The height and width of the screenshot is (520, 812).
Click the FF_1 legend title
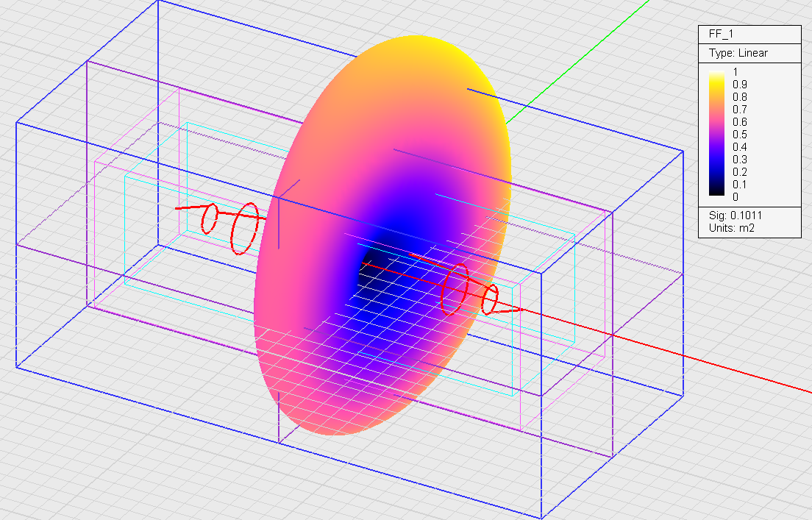[721, 34]
